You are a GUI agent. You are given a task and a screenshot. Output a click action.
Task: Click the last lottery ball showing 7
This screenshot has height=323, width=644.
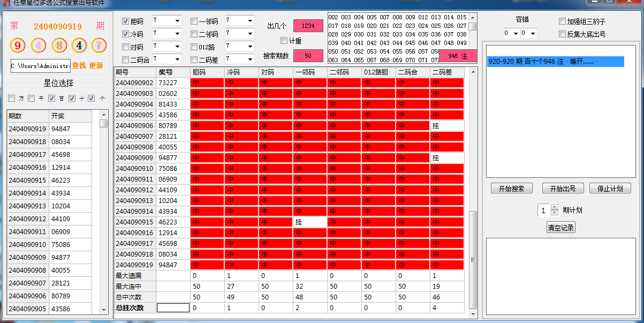(x=99, y=45)
